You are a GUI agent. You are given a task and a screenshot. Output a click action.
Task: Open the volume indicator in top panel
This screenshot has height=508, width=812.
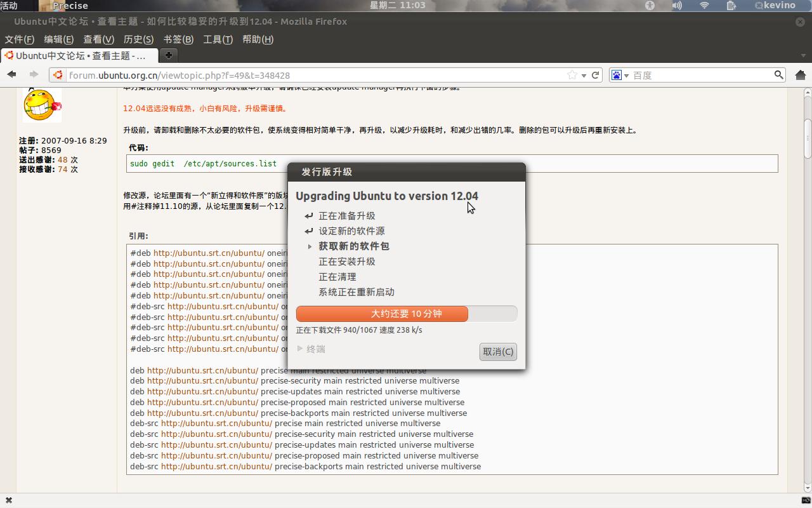tap(677, 5)
